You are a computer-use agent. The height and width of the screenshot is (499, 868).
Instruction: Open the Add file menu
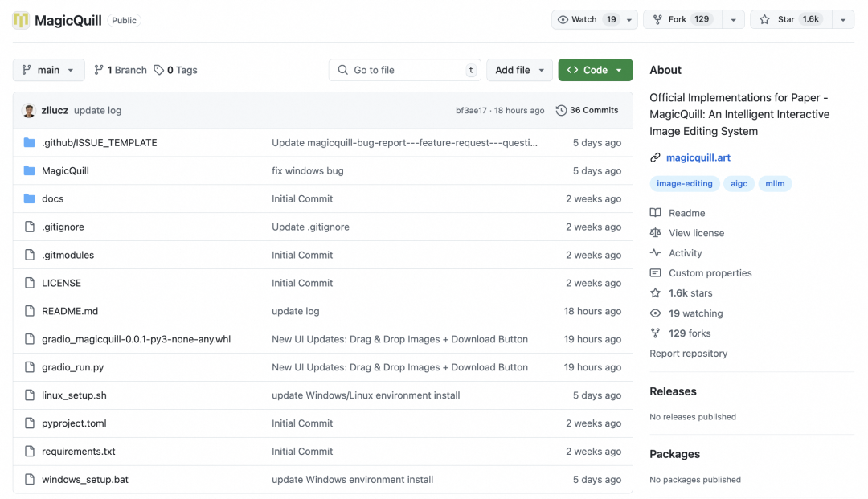pos(519,70)
